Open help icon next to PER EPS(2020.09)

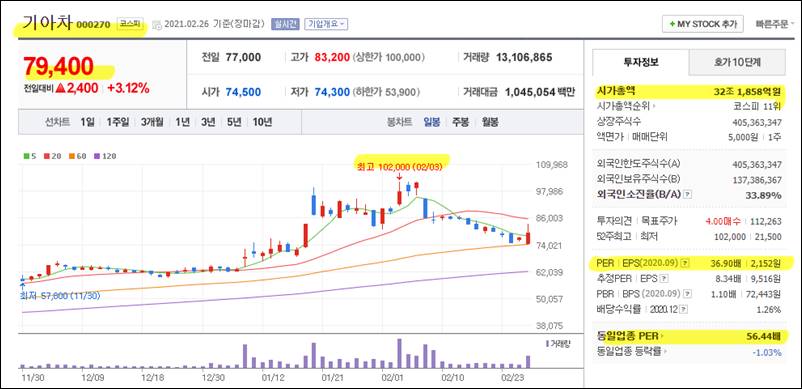tap(685, 263)
